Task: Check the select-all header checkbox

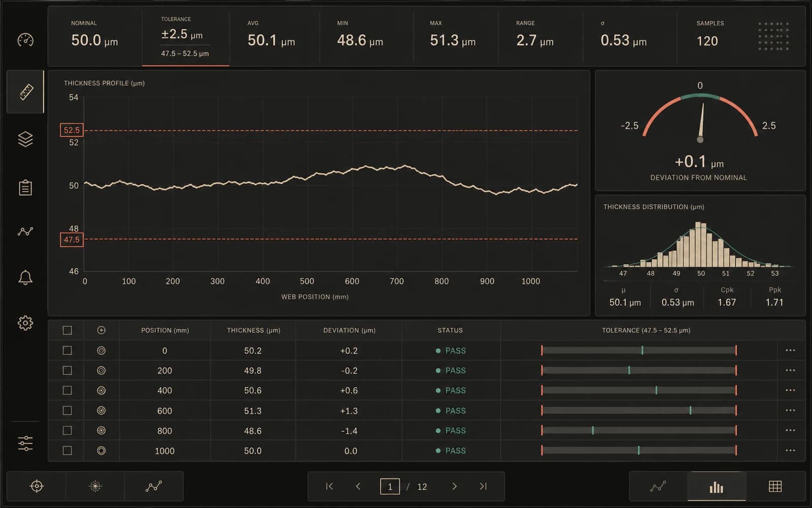Action: tap(67, 330)
